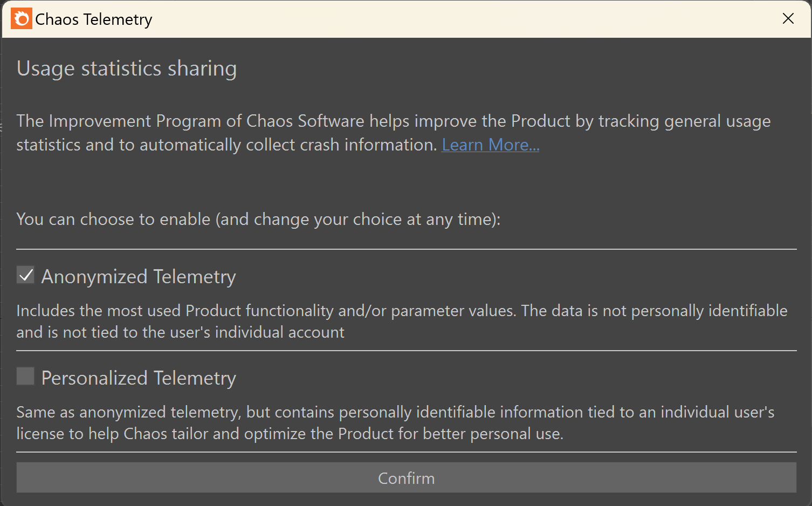The width and height of the screenshot is (812, 506).
Task: Click the Usage statistics sharing heading
Action: pos(127,69)
